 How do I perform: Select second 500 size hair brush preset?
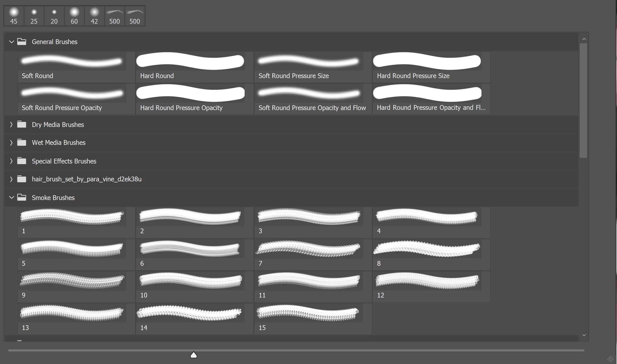point(135,16)
